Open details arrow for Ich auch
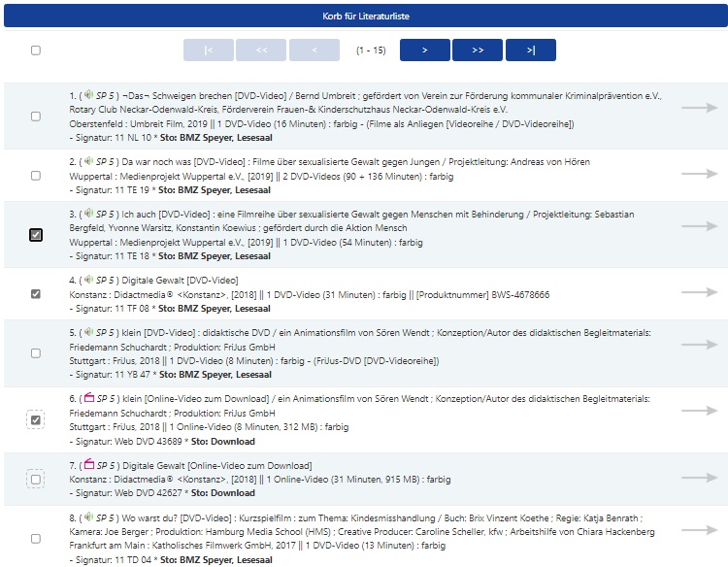 pos(700,226)
